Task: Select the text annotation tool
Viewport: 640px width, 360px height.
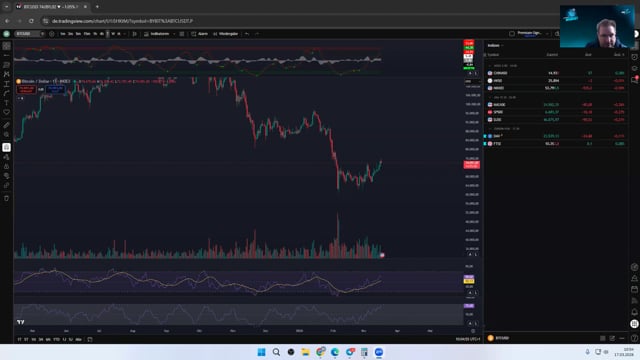Action: pyautogui.click(x=7, y=102)
